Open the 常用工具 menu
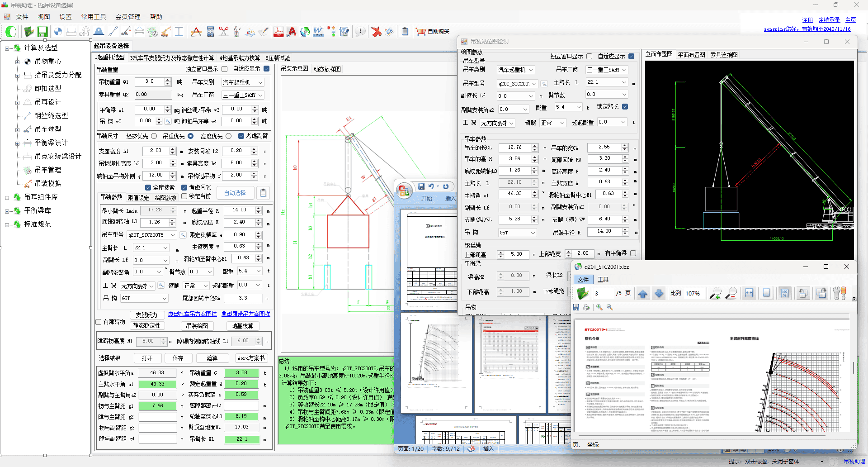The image size is (868, 467). (94, 17)
